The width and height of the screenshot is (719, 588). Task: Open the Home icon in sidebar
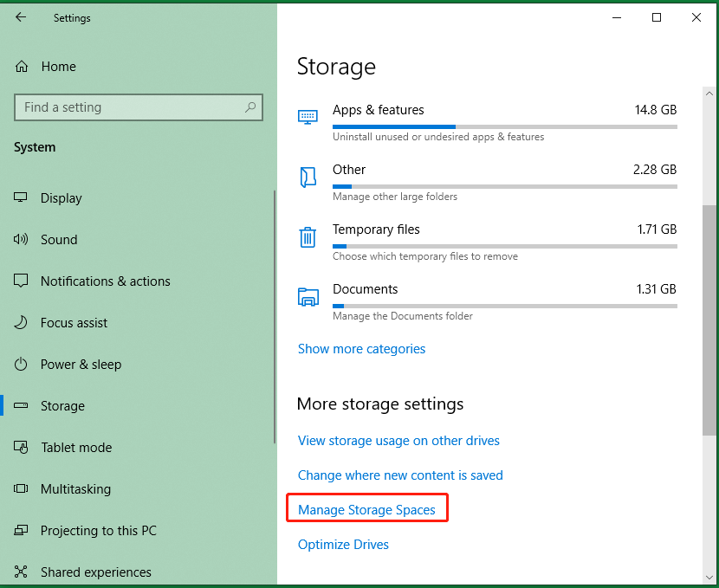[22, 67]
